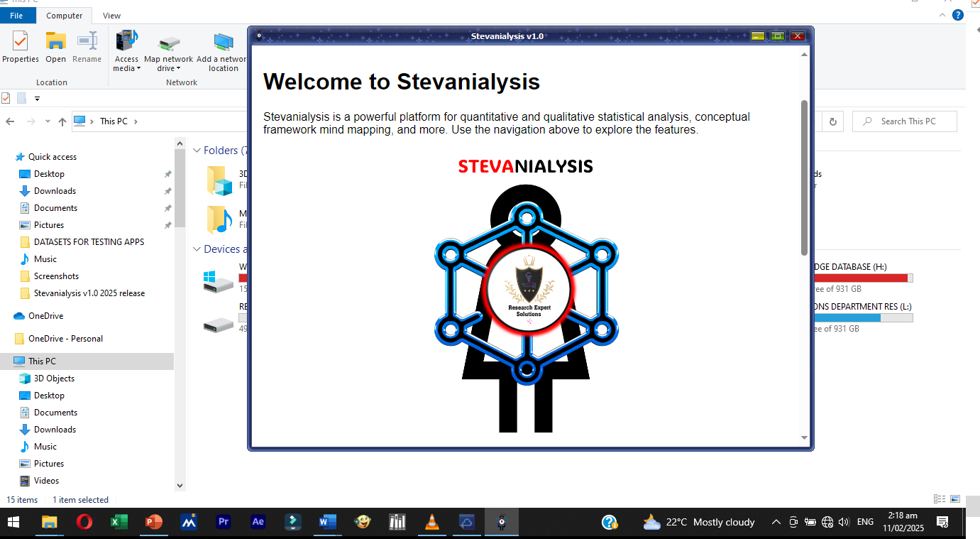Open pinned Pictures under Quick access
Image resolution: width=980 pixels, height=539 pixels.
coord(49,225)
